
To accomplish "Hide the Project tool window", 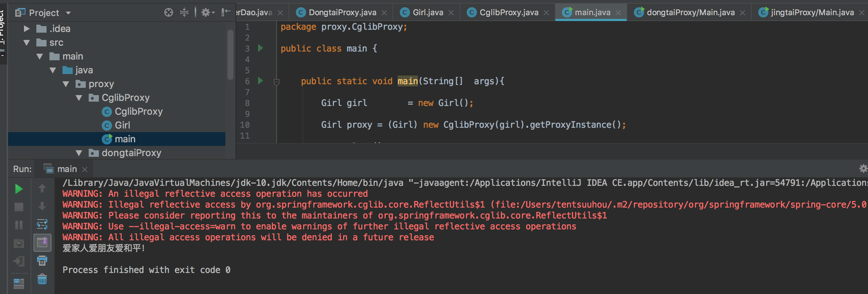I will point(226,12).
